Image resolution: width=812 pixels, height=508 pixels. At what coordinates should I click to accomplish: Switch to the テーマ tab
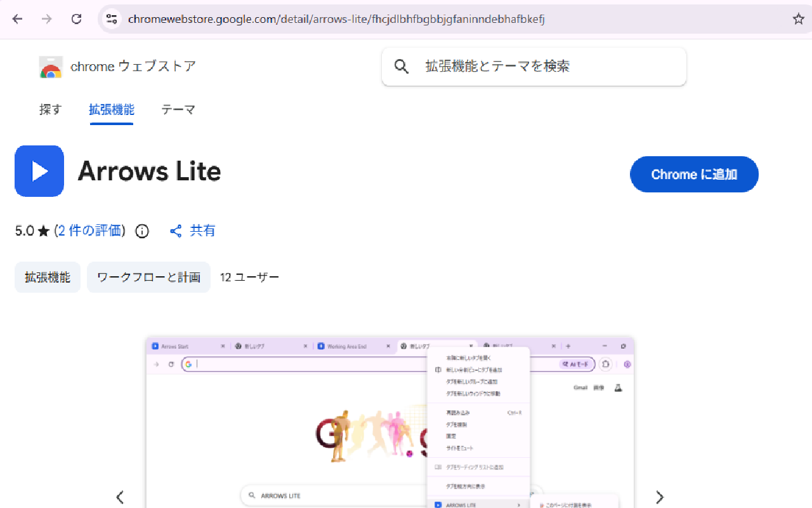178,109
